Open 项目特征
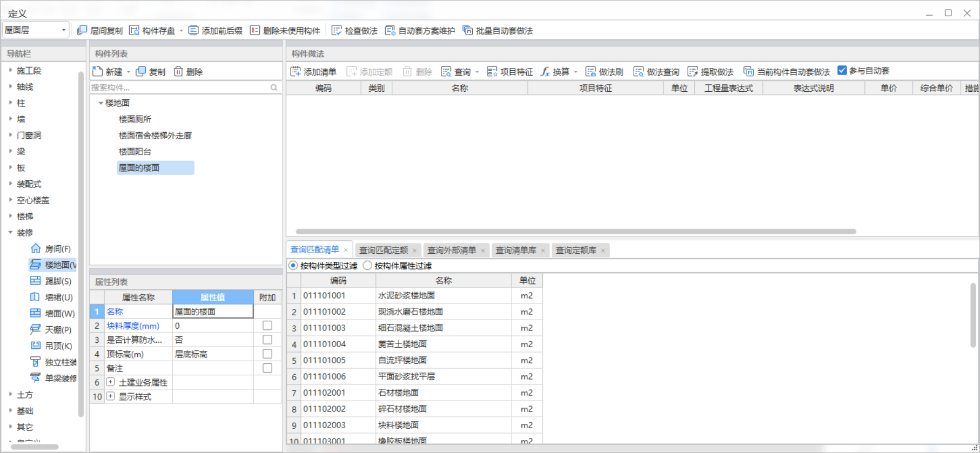The image size is (980, 453). pyautogui.click(x=510, y=71)
